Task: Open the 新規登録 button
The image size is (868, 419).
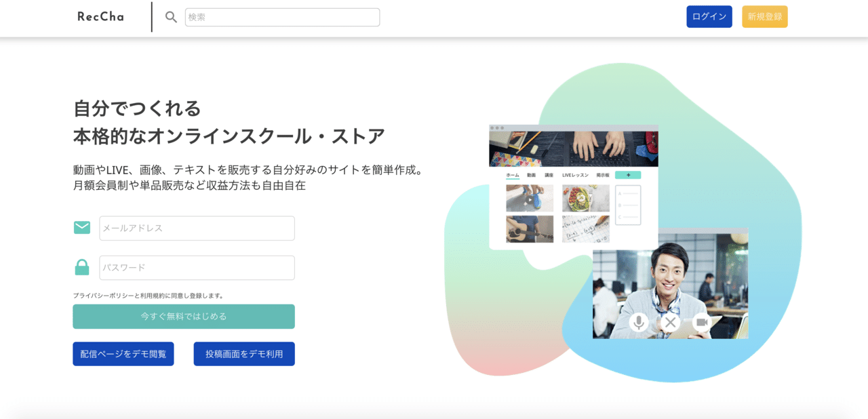Action: coord(765,16)
